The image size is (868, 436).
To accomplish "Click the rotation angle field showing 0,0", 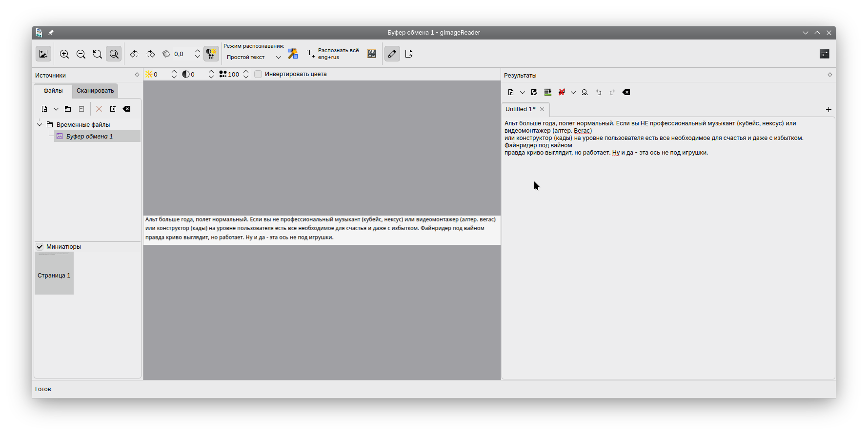I will [x=182, y=54].
